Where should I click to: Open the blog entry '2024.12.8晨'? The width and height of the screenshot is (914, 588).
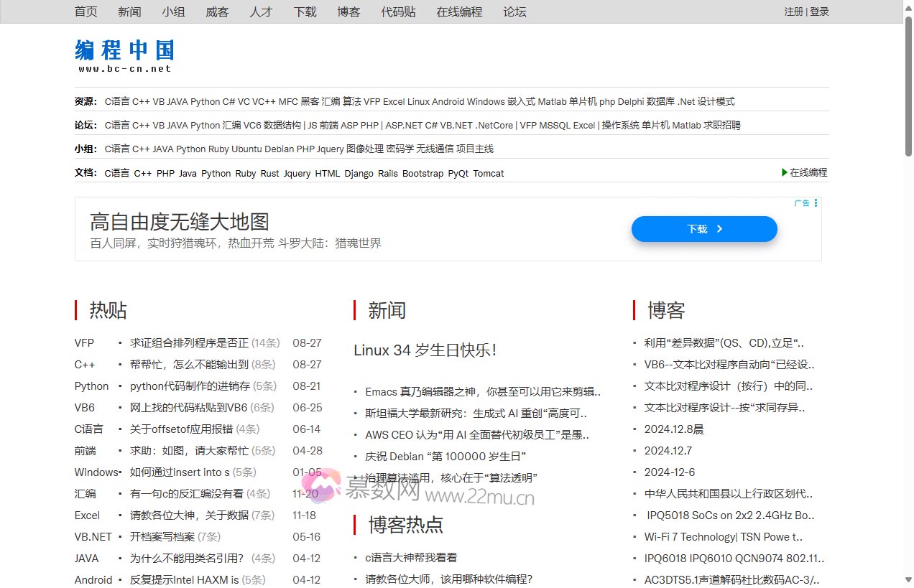click(675, 429)
